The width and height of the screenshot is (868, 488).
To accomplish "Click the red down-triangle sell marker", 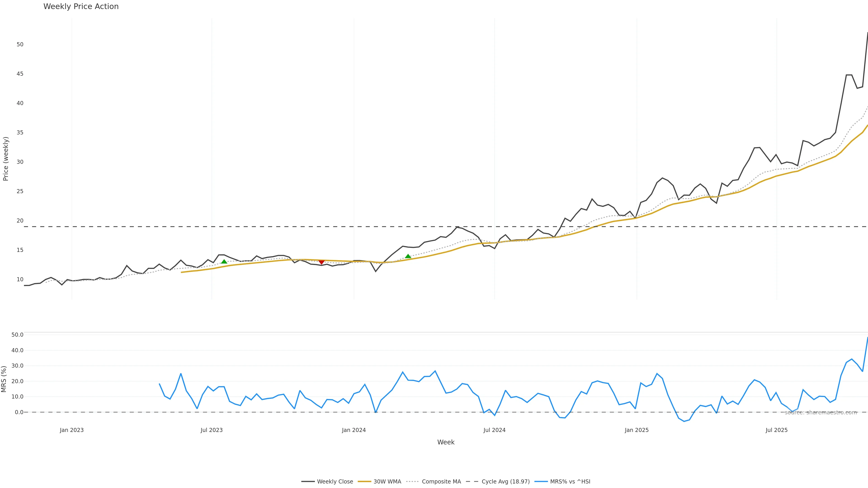I will point(321,262).
